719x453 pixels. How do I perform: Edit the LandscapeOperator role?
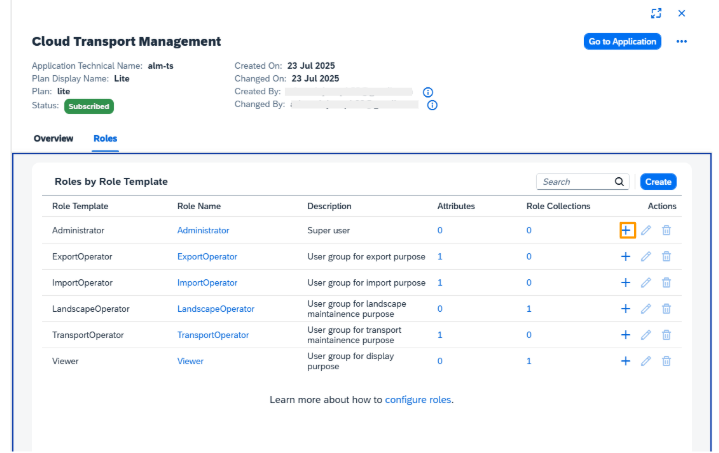[646, 309]
